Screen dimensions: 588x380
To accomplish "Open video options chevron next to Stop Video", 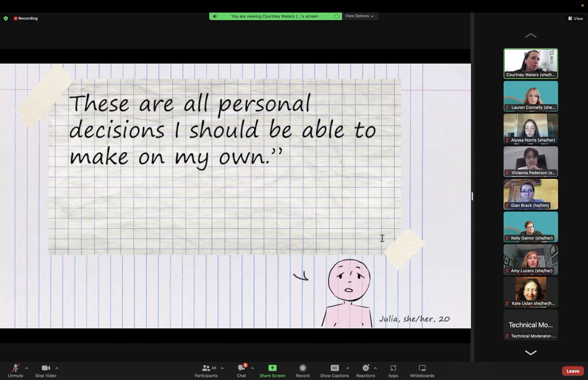I will pos(57,368).
